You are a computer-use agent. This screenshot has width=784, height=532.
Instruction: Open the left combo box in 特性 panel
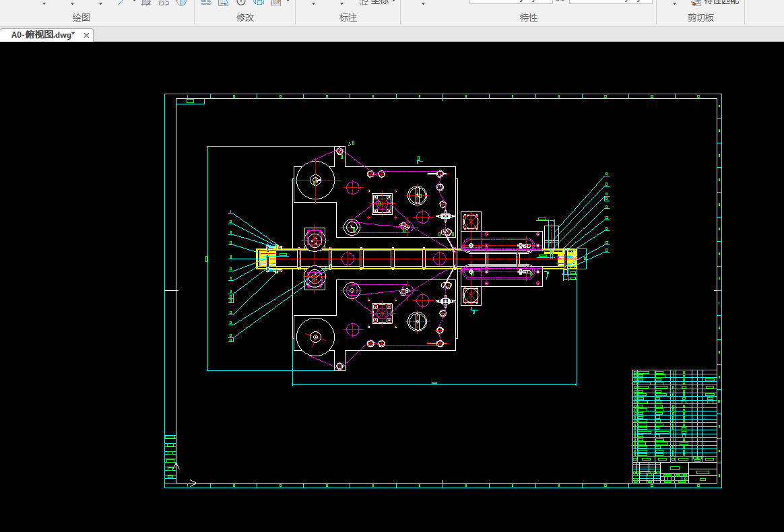pyautogui.click(x=511, y=2)
